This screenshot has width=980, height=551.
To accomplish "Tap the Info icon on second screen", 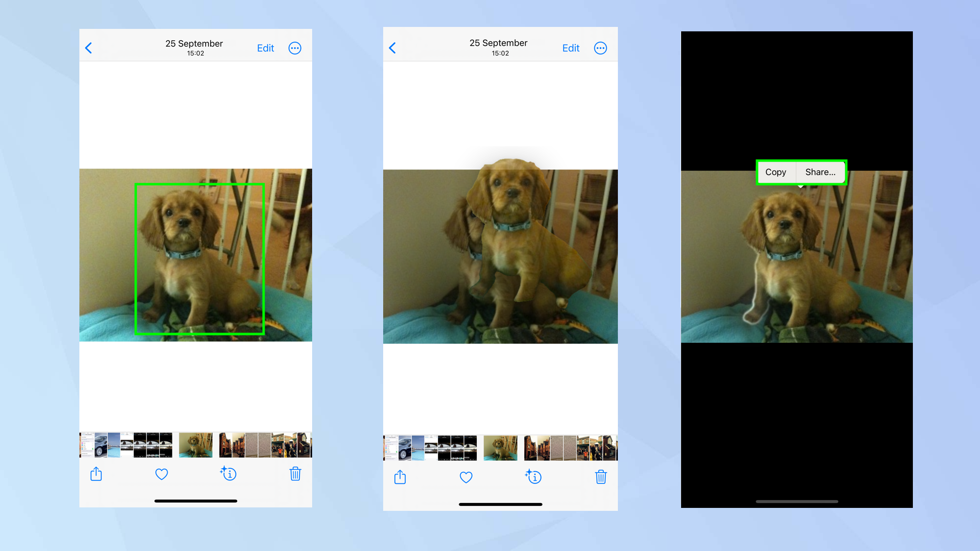I will (534, 477).
